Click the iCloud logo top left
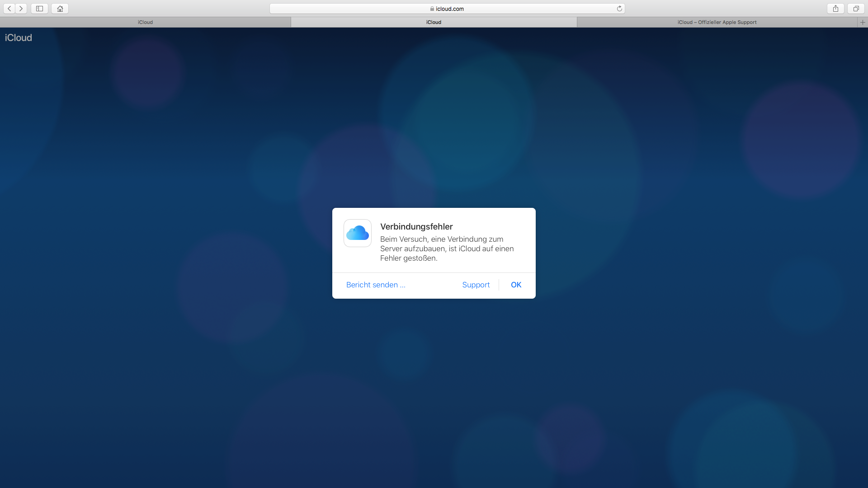The image size is (868, 488). [x=19, y=38]
